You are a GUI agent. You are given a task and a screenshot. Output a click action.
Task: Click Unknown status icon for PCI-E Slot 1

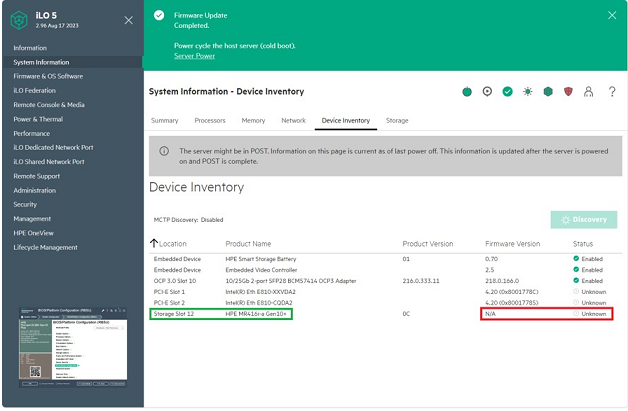point(576,291)
